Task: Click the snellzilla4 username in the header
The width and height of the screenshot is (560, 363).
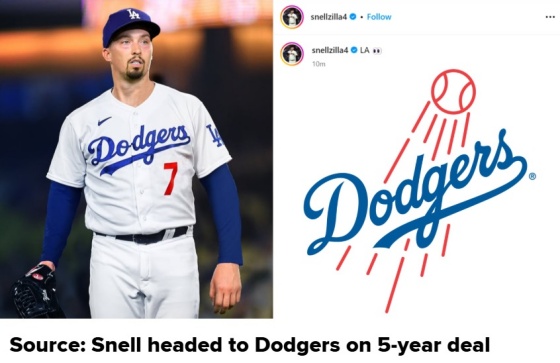Action: (329, 17)
